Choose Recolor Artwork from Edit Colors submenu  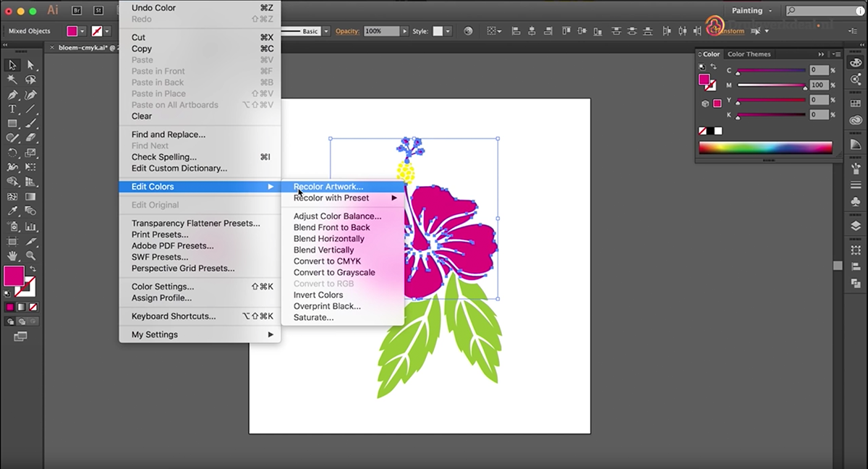(x=328, y=187)
